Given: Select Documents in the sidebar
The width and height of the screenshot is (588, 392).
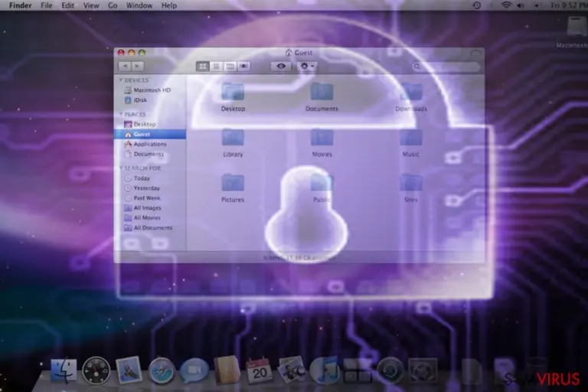Looking at the screenshot, I should point(150,154).
